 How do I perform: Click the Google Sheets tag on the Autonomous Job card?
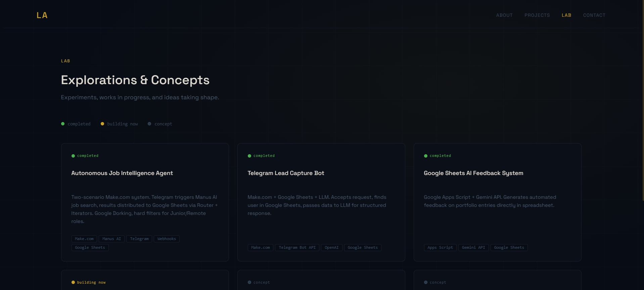(90, 247)
